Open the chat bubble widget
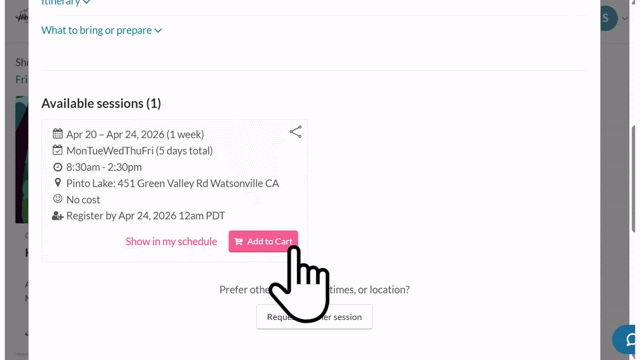Screen dimensions: 640x360 (x=624, y=339)
